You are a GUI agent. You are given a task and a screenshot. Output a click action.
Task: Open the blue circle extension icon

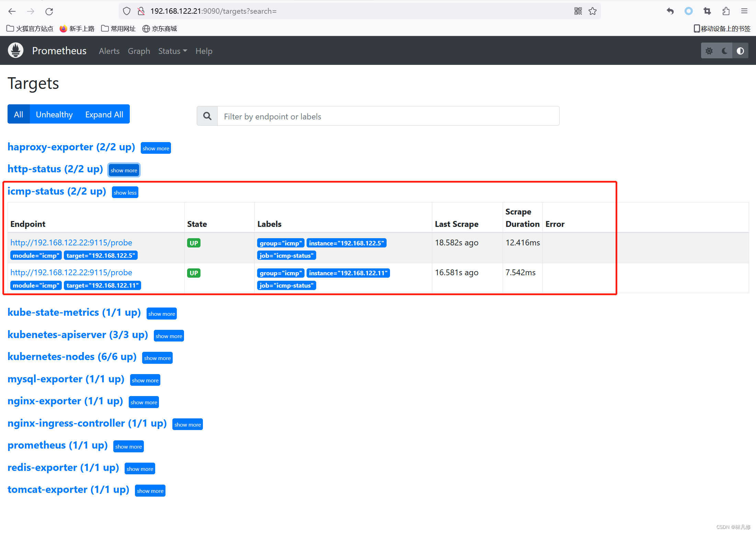[688, 11]
